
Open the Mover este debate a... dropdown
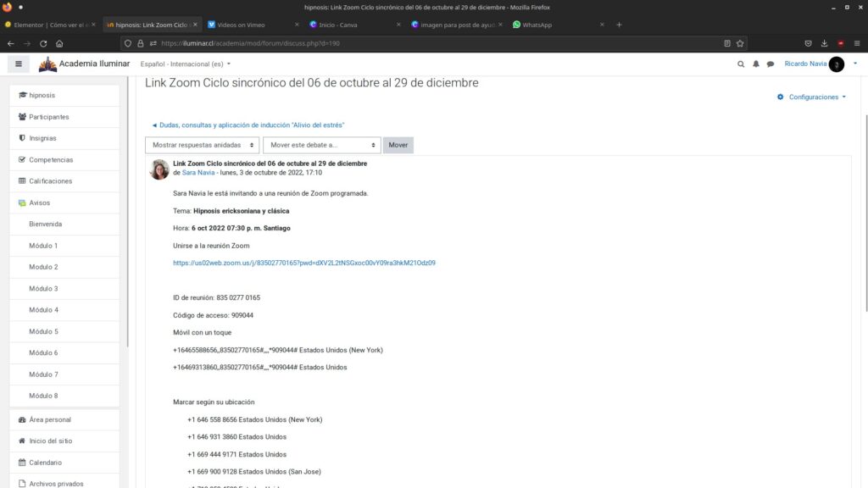pos(321,145)
